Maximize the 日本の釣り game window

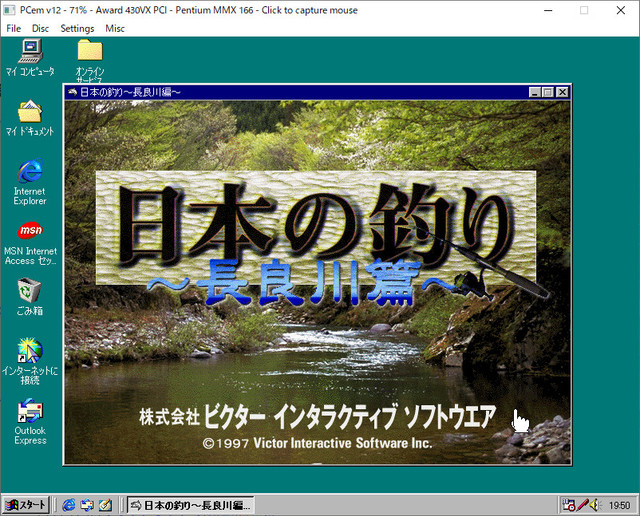click(x=547, y=92)
